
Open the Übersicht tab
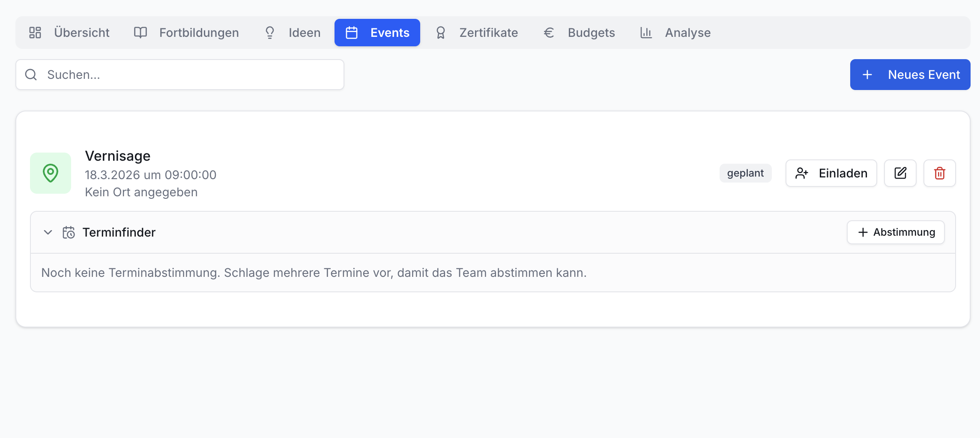(69, 33)
